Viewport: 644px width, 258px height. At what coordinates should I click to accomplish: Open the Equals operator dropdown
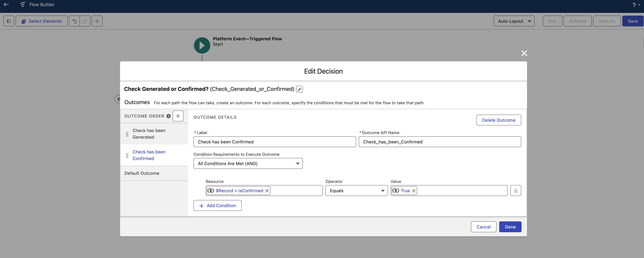click(356, 191)
